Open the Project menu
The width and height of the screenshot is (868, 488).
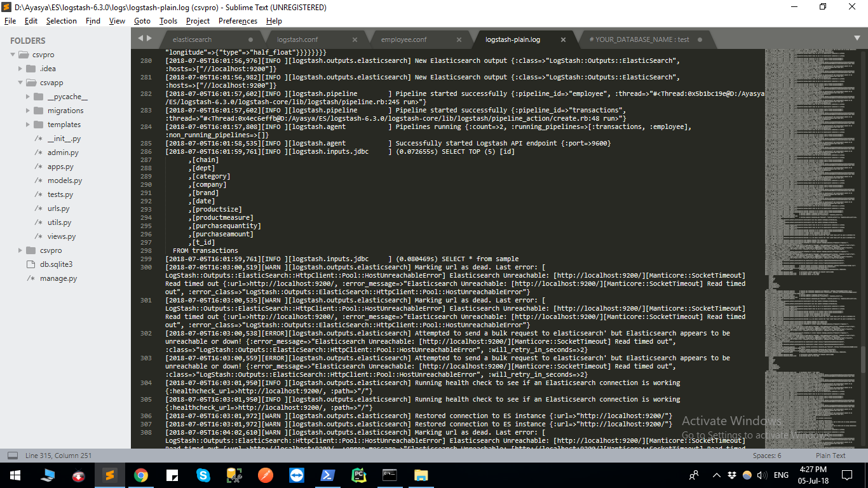tap(198, 21)
